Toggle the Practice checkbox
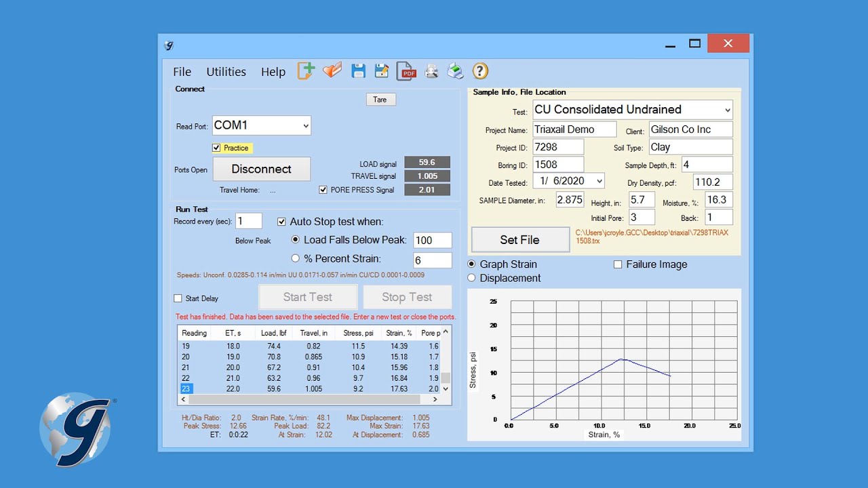 (216, 148)
